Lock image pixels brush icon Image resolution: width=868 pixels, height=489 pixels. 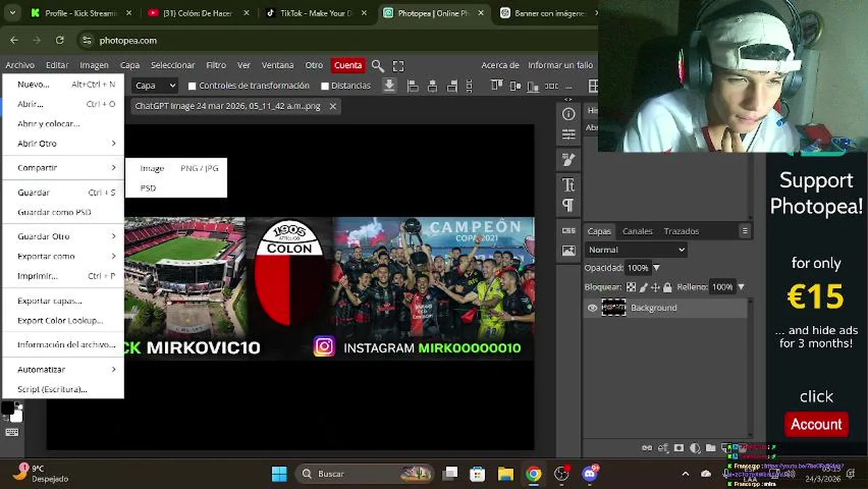(x=644, y=287)
